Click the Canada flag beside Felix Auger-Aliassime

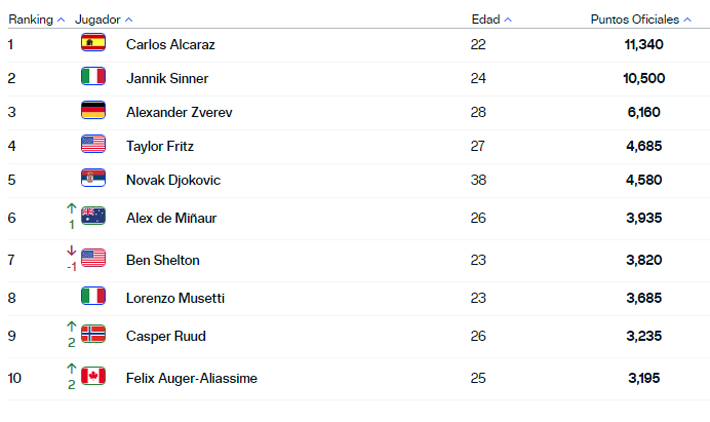[93, 376]
